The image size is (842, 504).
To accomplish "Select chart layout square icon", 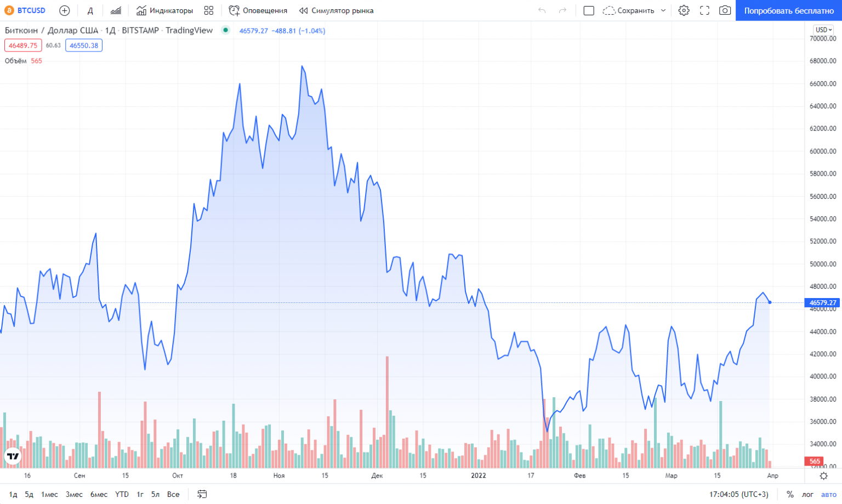I will pyautogui.click(x=589, y=10).
